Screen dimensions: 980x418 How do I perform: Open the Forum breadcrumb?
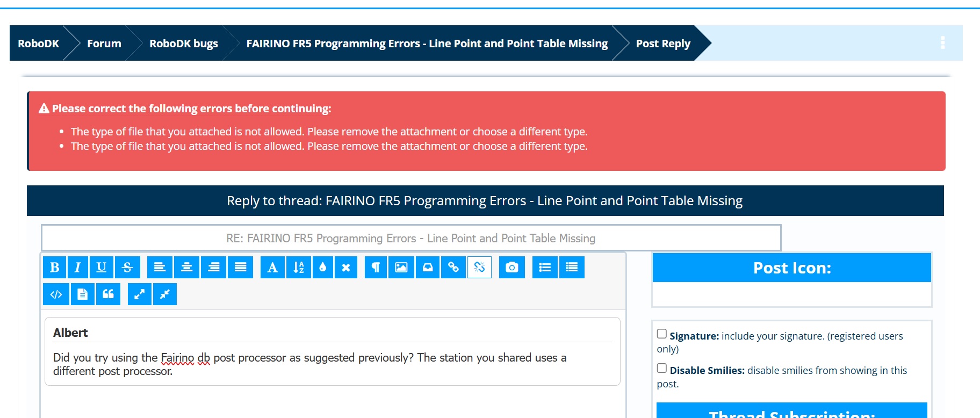click(104, 44)
